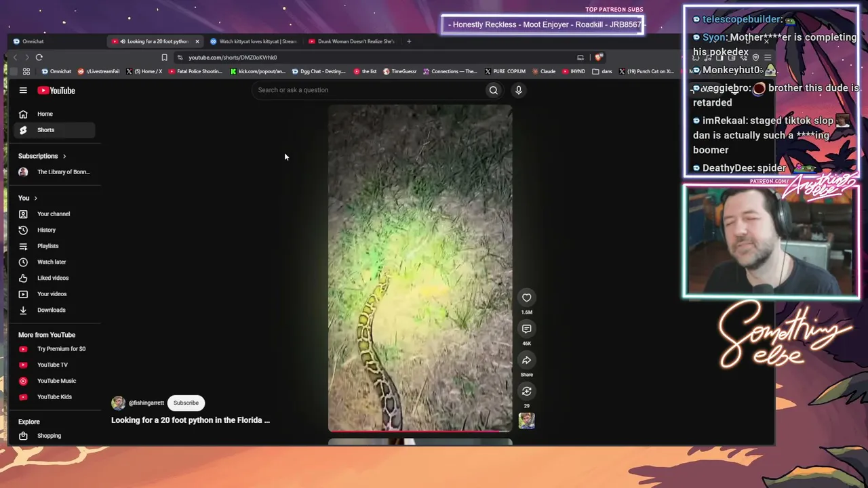Open the Claude bookmark

point(544,71)
